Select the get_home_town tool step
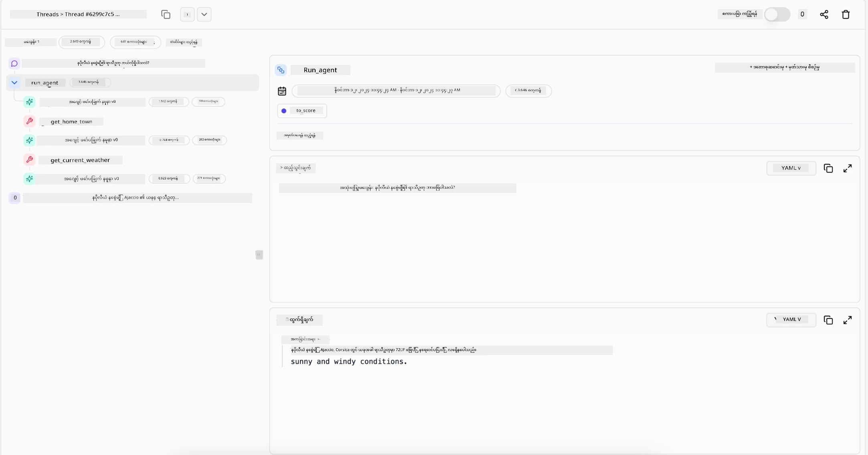Viewport: 868px width, 455px height. [71, 122]
